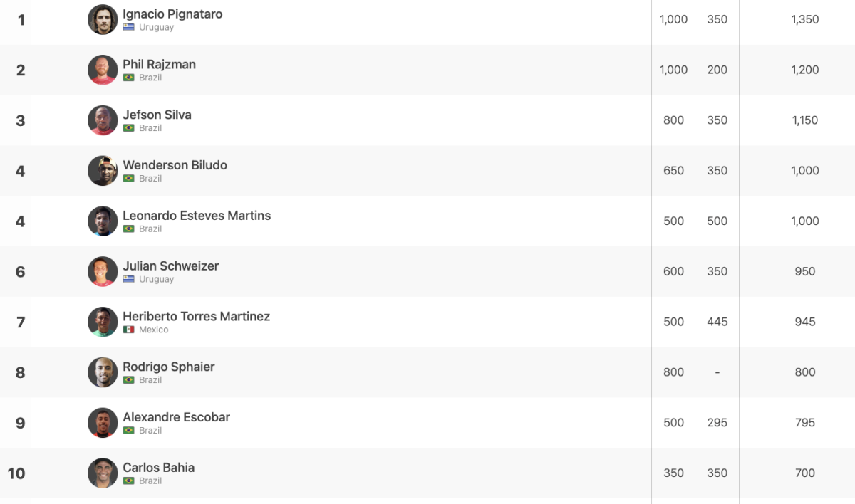The height and width of the screenshot is (504, 855).
Task: Click Alexandre Escobar's avatar
Action: [103, 423]
